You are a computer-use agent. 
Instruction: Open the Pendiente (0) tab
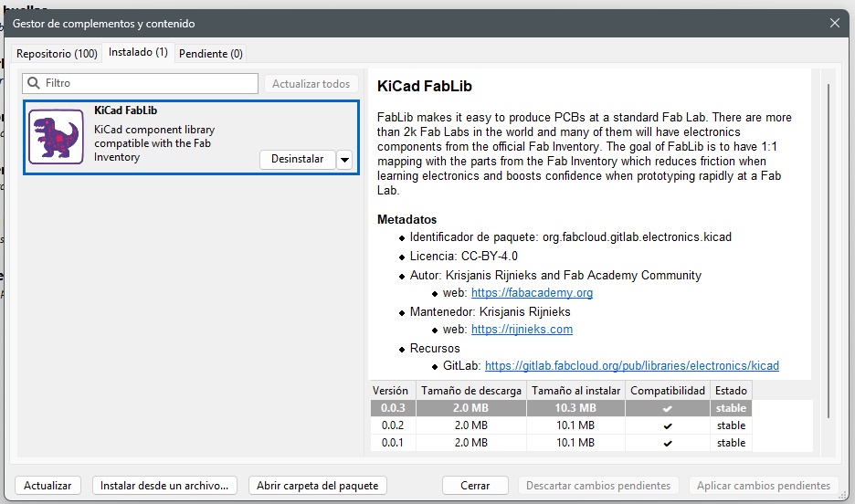(211, 54)
